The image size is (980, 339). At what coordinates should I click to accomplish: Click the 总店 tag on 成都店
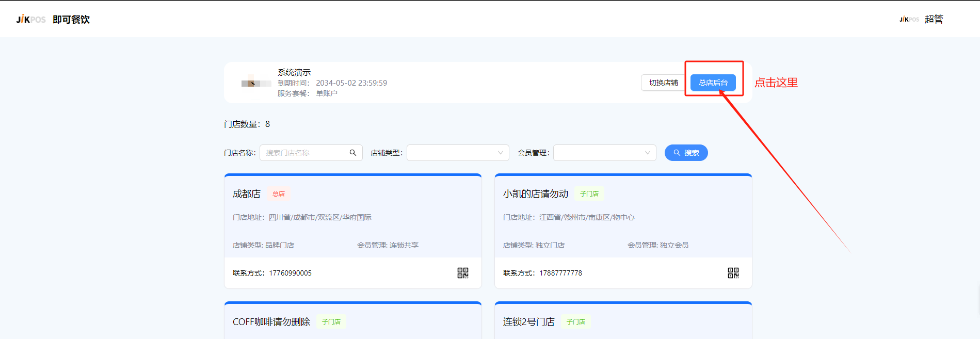(279, 194)
